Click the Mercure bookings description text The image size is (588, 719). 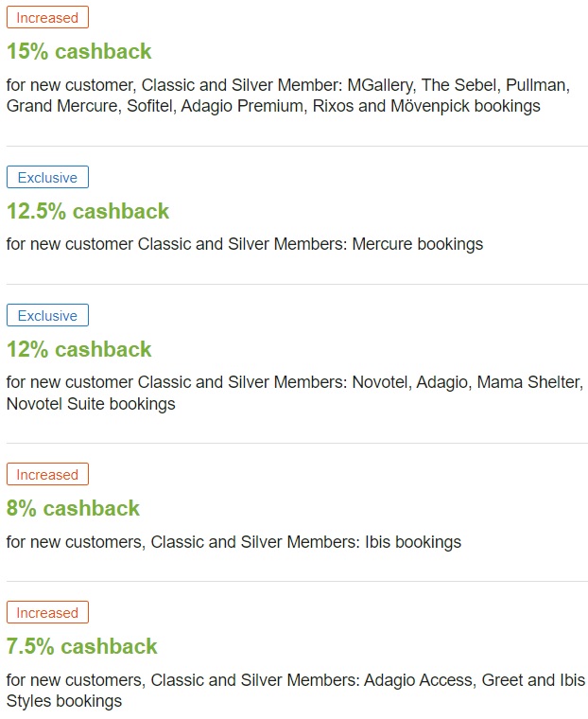(x=245, y=244)
